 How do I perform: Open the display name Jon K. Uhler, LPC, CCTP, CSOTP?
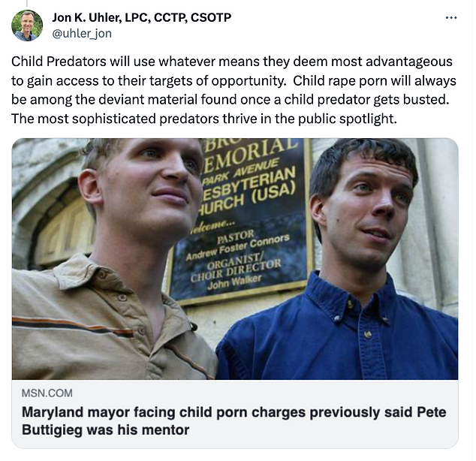[141, 17]
